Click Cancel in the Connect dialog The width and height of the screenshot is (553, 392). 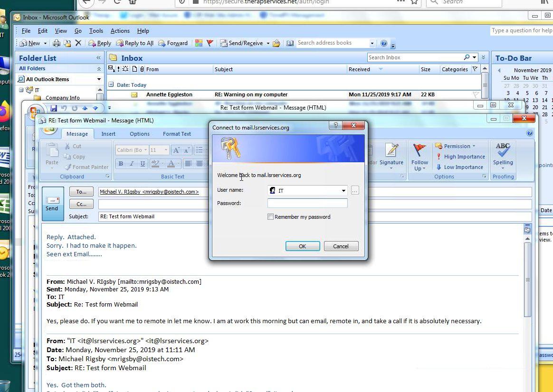click(x=341, y=246)
